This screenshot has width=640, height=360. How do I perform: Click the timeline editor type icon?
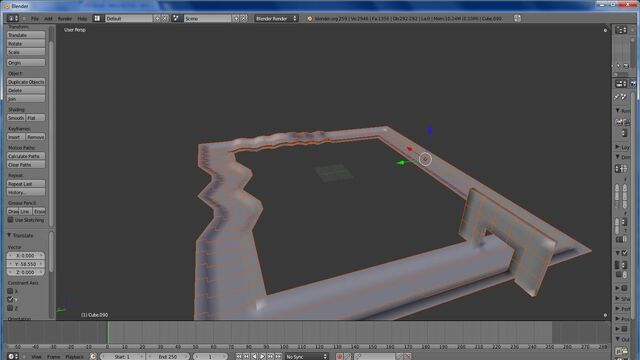pyautogui.click(x=13, y=356)
